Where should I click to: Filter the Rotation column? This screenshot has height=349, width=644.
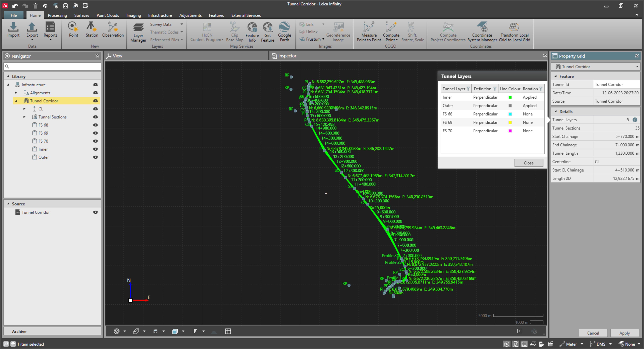pyautogui.click(x=541, y=89)
